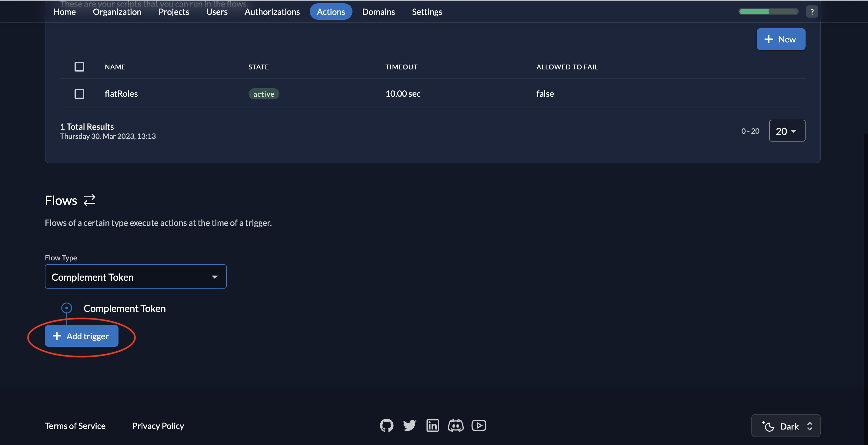Click the Flows swap arrows icon
Screen dimensions: 868x445
tap(89, 200)
